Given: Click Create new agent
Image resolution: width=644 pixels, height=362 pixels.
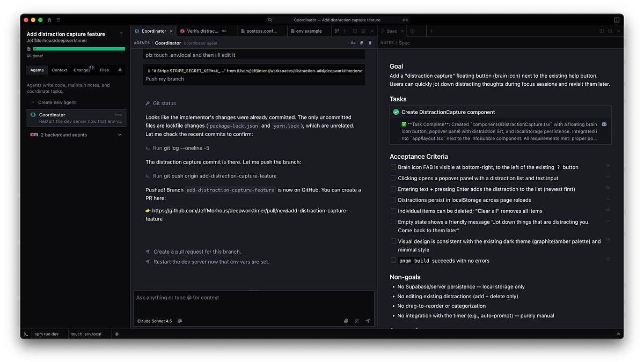Looking at the screenshot, I should (54, 102).
